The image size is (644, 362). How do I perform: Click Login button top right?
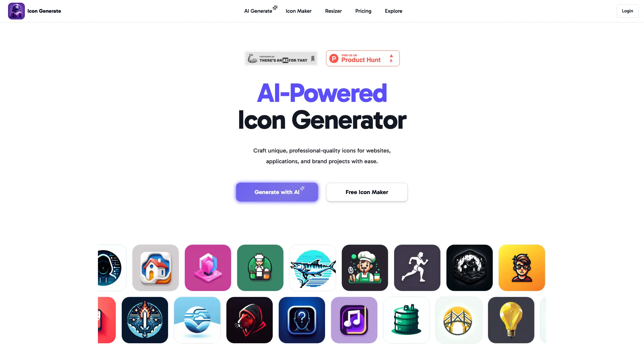click(627, 11)
